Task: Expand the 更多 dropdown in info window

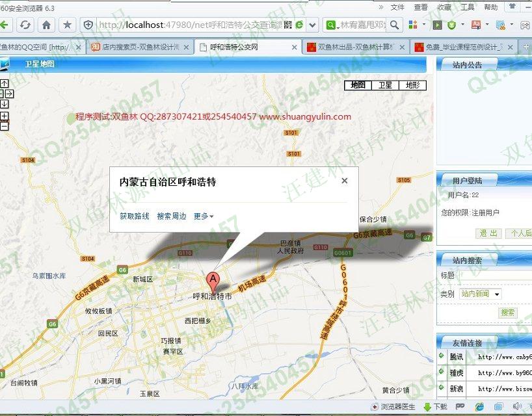Action: tap(204, 216)
